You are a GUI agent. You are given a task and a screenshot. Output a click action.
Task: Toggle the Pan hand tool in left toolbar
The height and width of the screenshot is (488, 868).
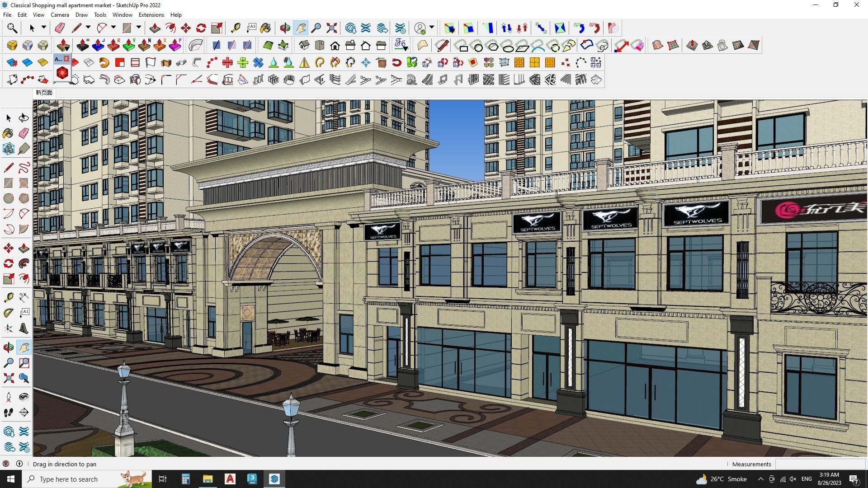[24, 347]
